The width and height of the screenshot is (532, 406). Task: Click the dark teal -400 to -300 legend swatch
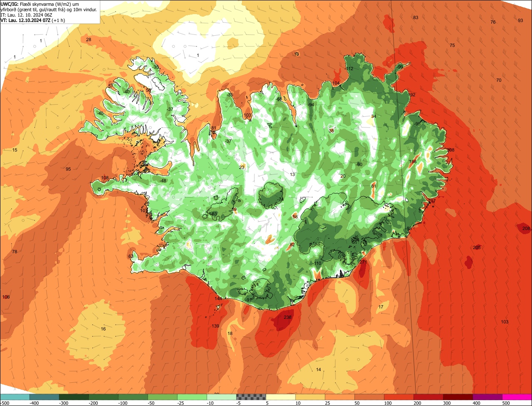[44, 397]
